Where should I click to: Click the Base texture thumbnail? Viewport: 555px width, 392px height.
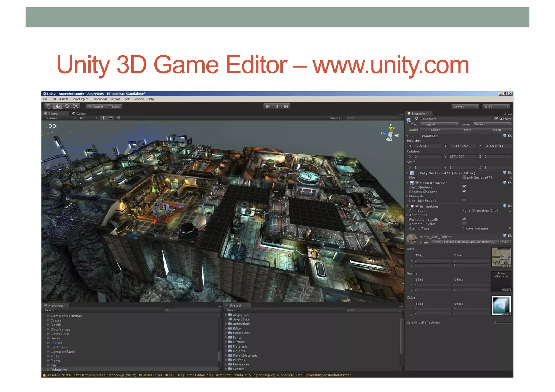click(x=501, y=257)
